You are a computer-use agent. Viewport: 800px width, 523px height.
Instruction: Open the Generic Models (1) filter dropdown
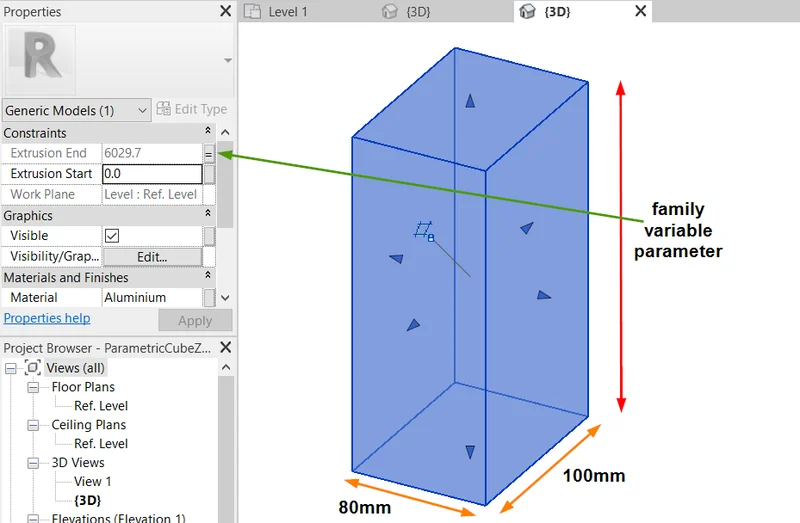(77, 110)
